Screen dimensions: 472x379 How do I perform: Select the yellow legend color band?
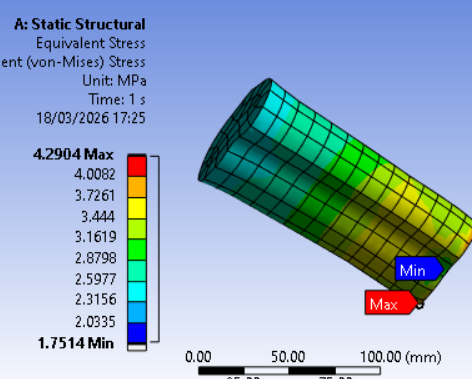tap(137, 208)
